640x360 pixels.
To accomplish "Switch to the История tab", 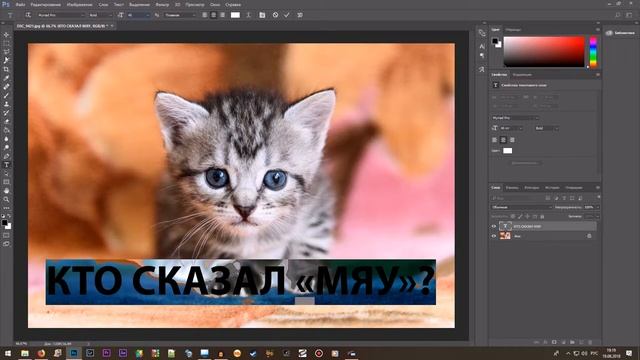I will pyautogui.click(x=552, y=188).
